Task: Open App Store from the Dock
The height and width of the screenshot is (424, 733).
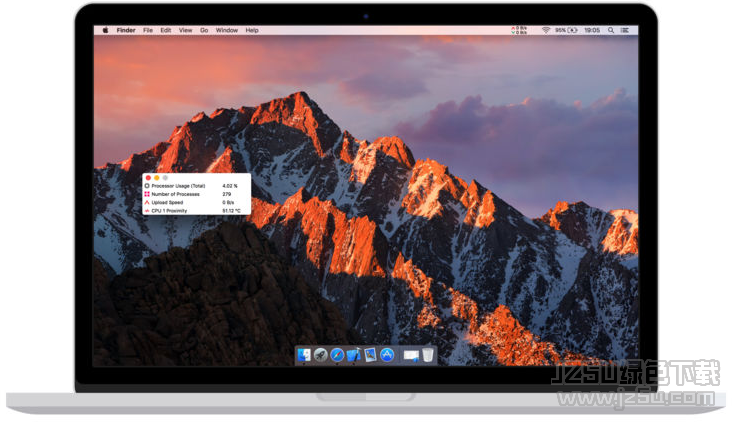Action: pyautogui.click(x=387, y=355)
